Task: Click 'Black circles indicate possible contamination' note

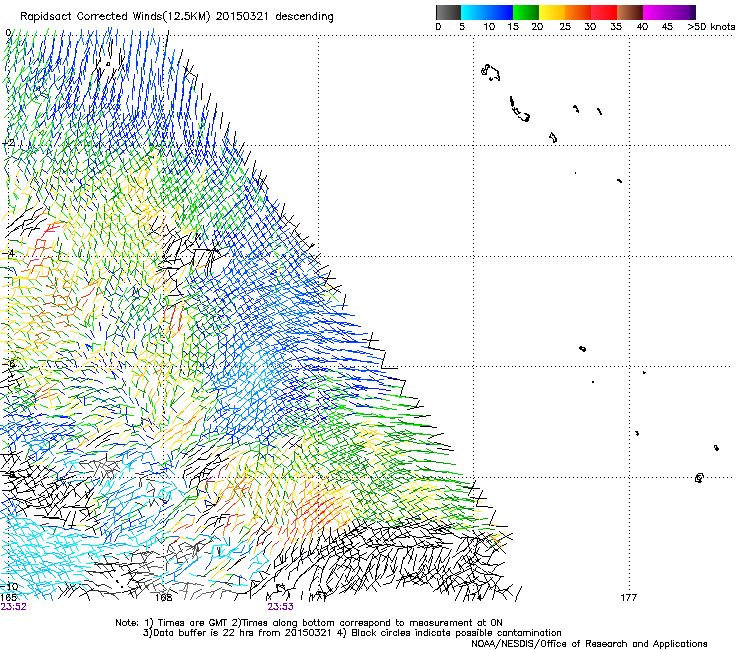Action: pyautogui.click(x=456, y=633)
